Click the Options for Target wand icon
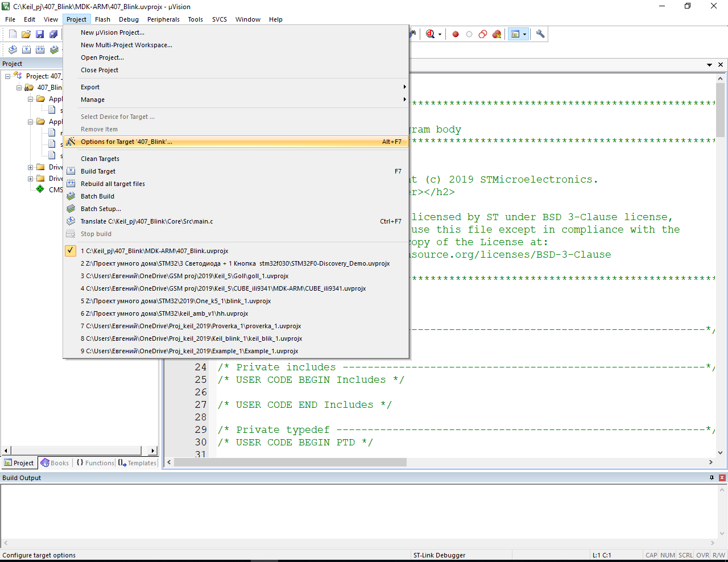728x562 pixels. (71, 142)
